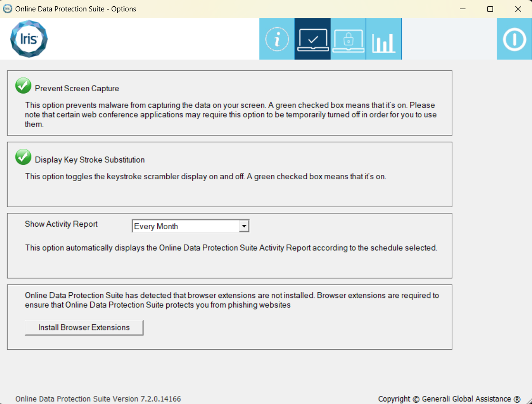This screenshot has width=532, height=404.
Task: Click the version 7.2.0.14166 text
Action: tap(98, 399)
